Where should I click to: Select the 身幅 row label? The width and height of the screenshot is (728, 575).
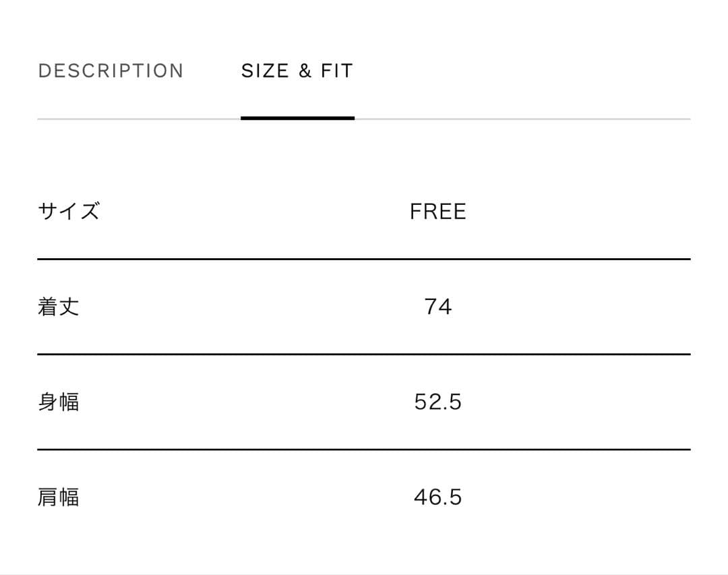point(59,402)
